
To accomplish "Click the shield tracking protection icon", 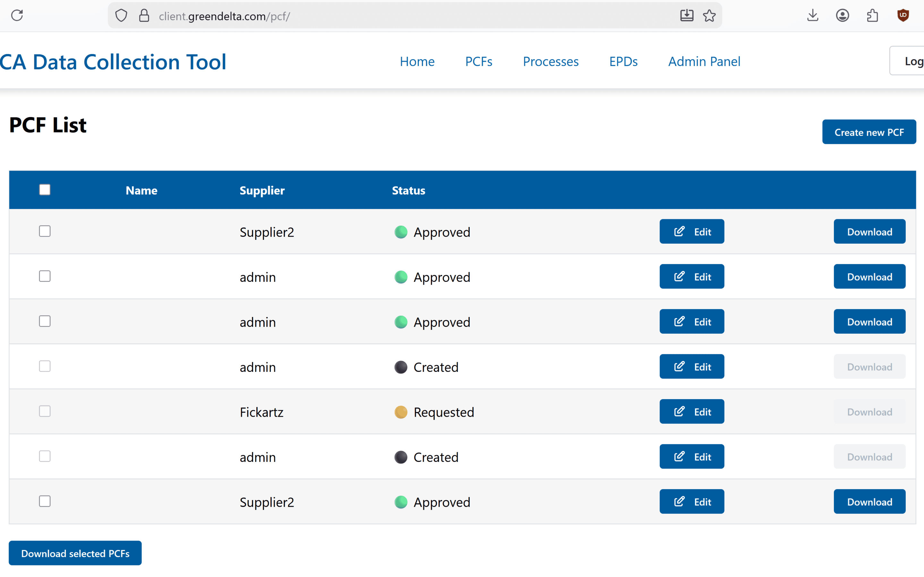I will pyautogui.click(x=121, y=16).
